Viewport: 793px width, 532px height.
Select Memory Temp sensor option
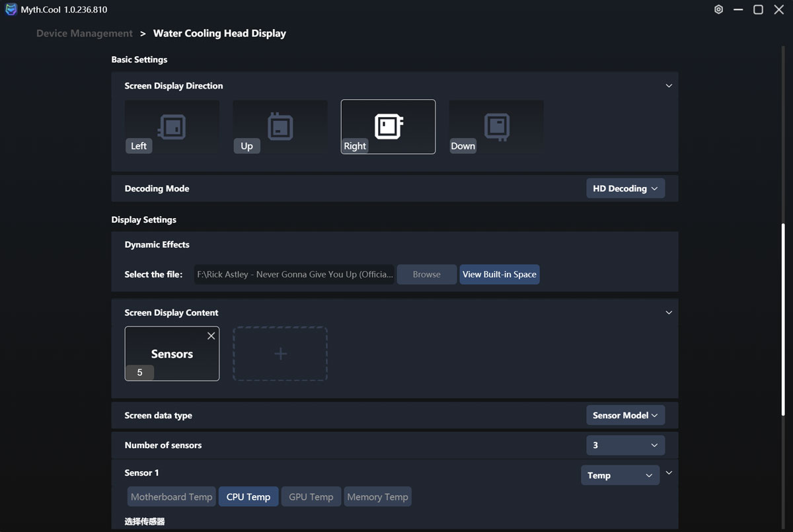tap(377, 497)
